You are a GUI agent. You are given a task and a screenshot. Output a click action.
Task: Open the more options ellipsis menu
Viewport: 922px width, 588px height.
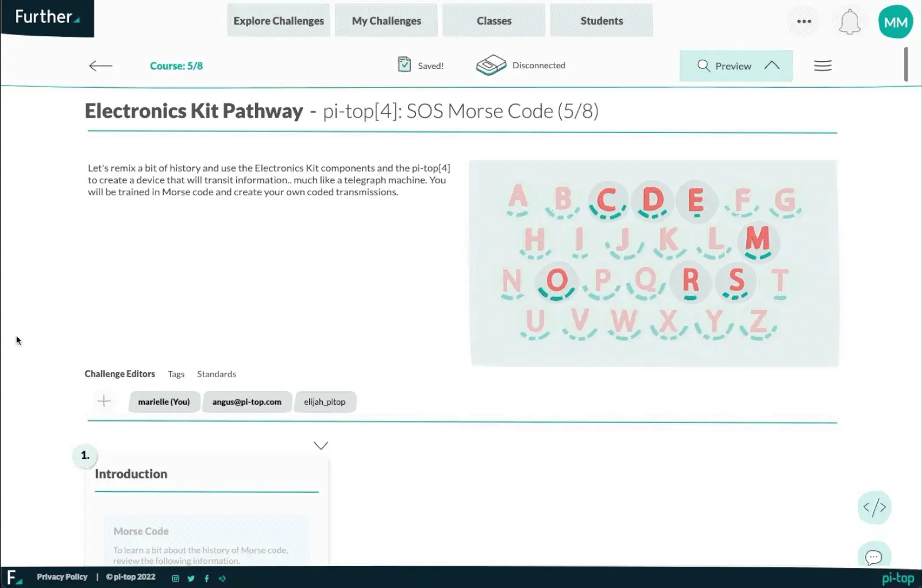click(x=803, y=21)
